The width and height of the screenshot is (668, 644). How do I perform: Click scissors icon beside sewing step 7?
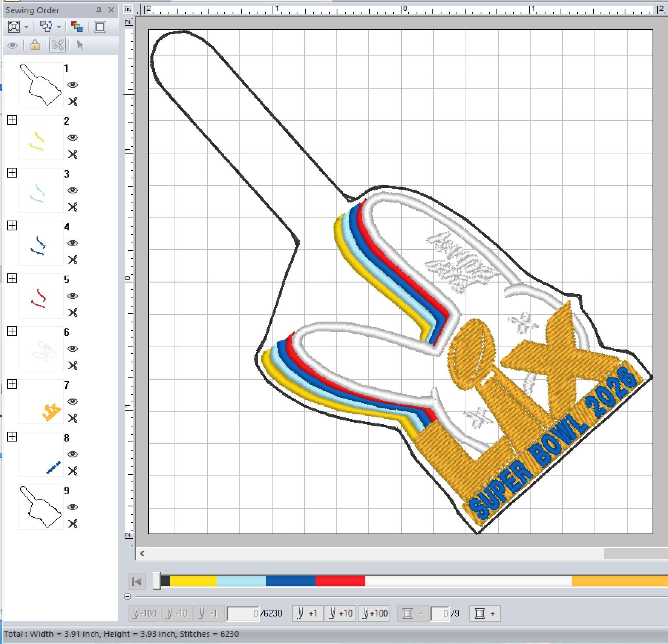[x=73, y=418]
